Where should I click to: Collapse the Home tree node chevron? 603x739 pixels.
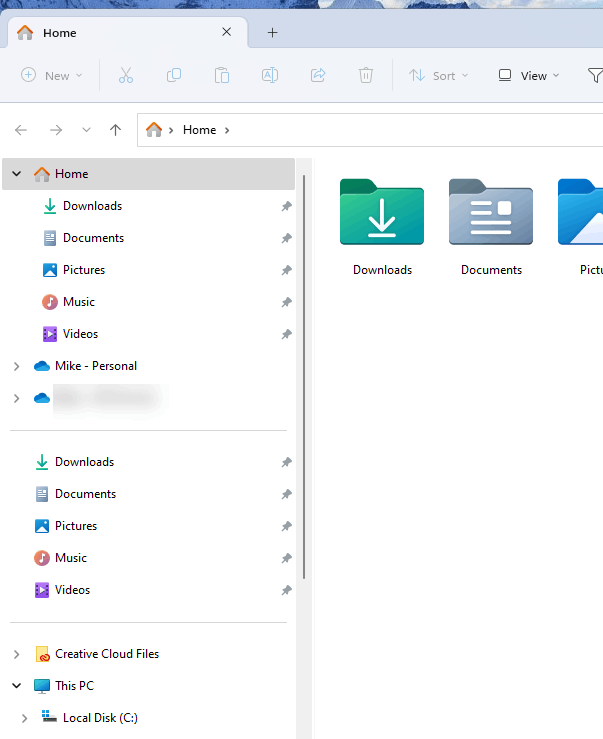pos(17,174)
